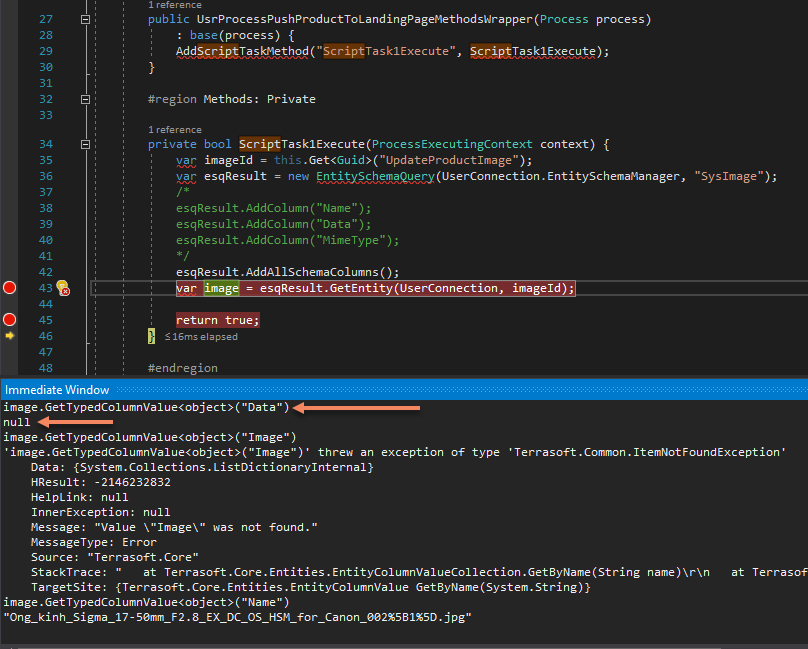808x649 pixels.
Task: Click the highlighted 'image' variable
Action: pyautogui.click(x=222, y=288)
